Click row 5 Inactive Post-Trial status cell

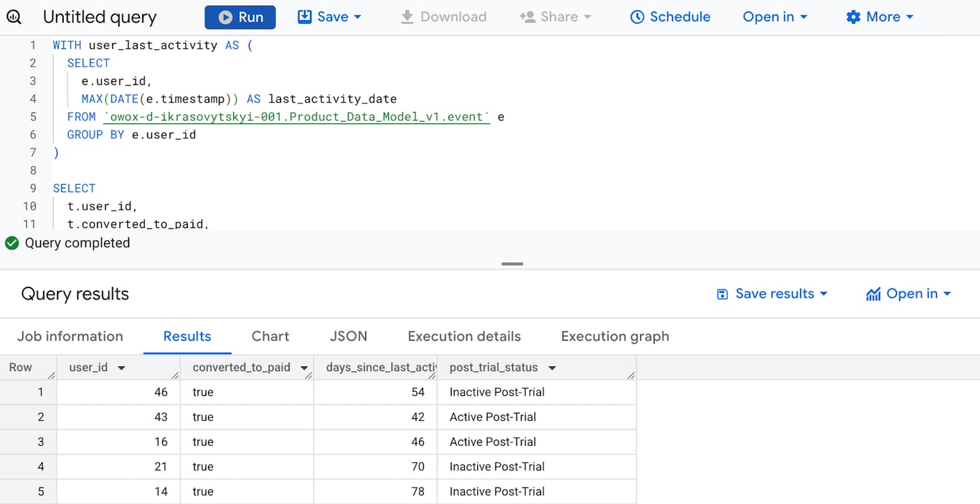pyautogui.click(x=537, y=492)
